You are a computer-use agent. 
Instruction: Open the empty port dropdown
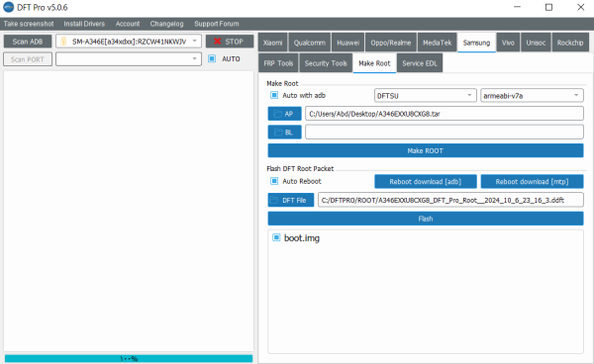(x=129, y=59)
